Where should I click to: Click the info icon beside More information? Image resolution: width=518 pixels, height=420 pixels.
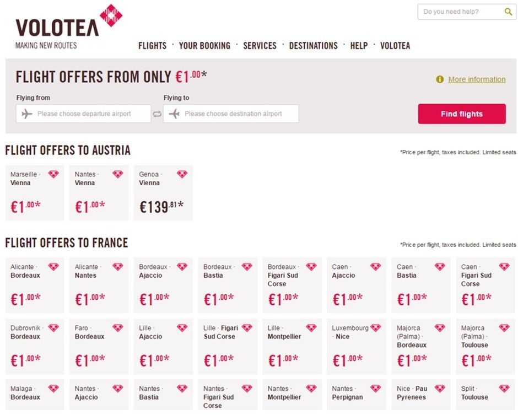(x=440, y=79)
